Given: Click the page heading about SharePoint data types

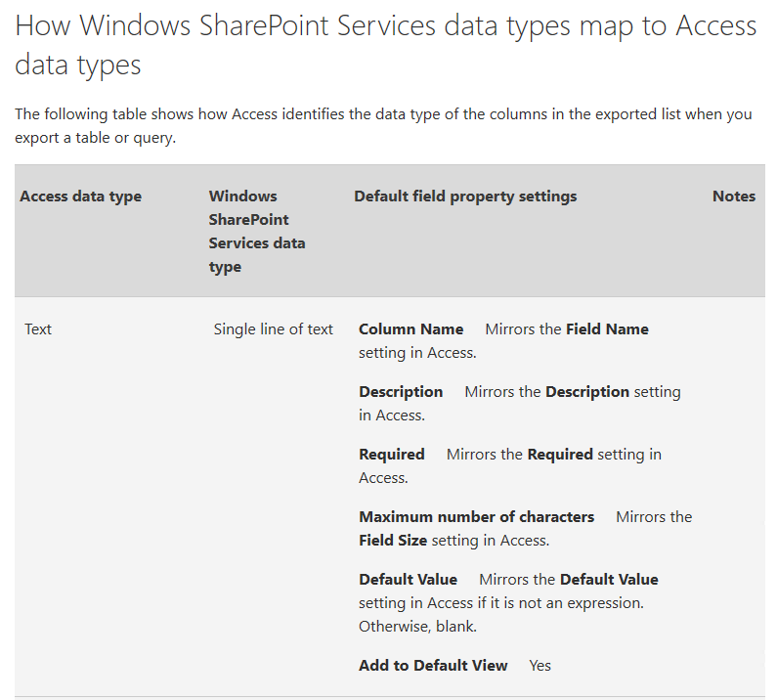Looking at the screenshot, I should (x=385, y=45).
